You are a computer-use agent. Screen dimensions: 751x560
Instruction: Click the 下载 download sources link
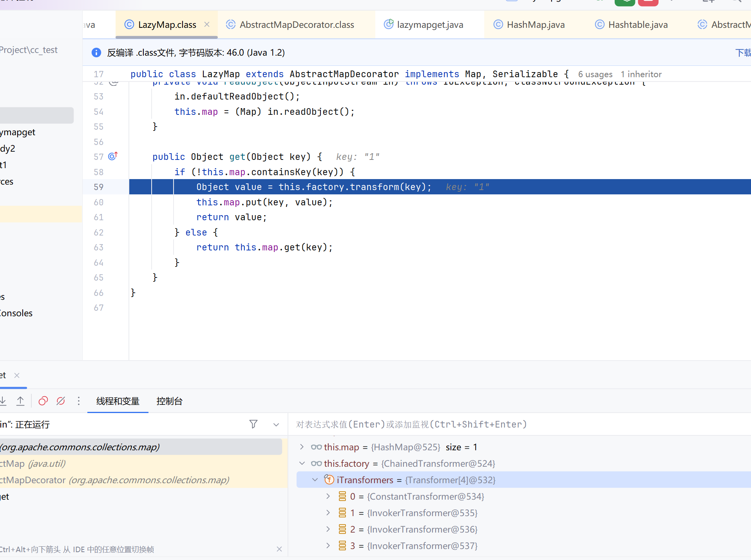pyautogui.click(x=743, y=53)
